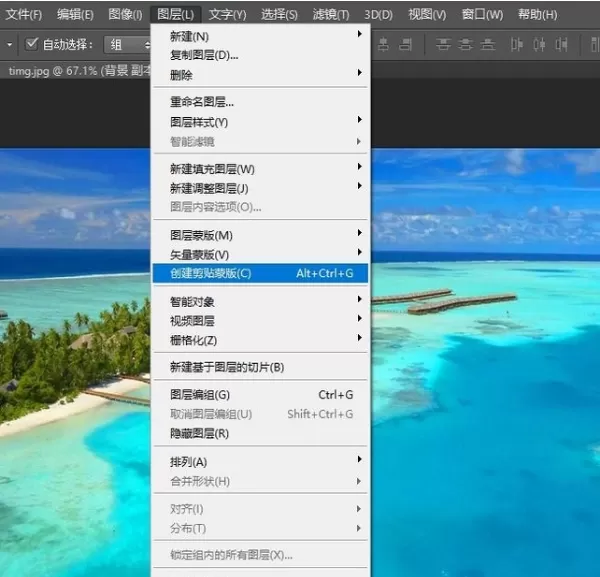Image resolution: width=600 pixels, height=577 pixels.
Task: Open the tool preset picker arrow
Action: click(x=10, y=44)
